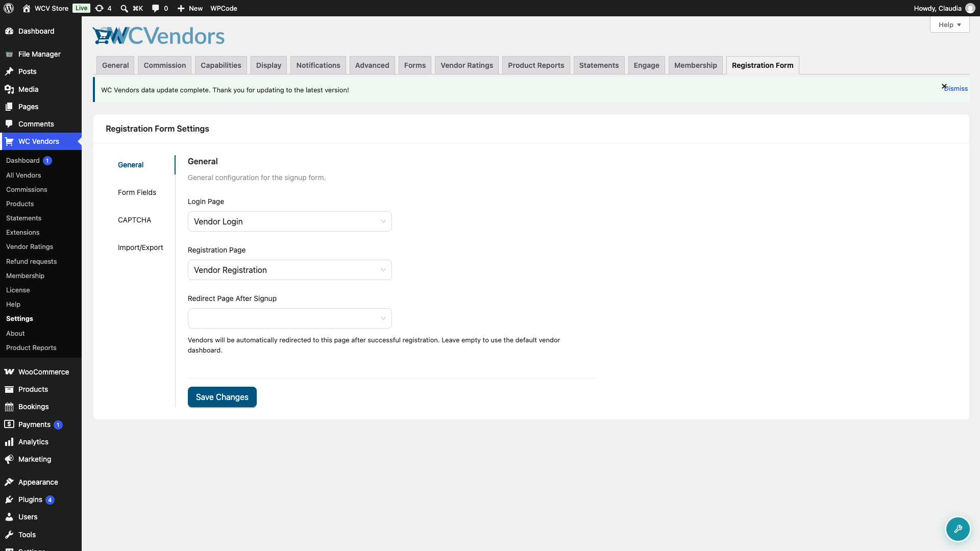Open the Membership tab
The image size is (980, 551).
click(696, 65)
